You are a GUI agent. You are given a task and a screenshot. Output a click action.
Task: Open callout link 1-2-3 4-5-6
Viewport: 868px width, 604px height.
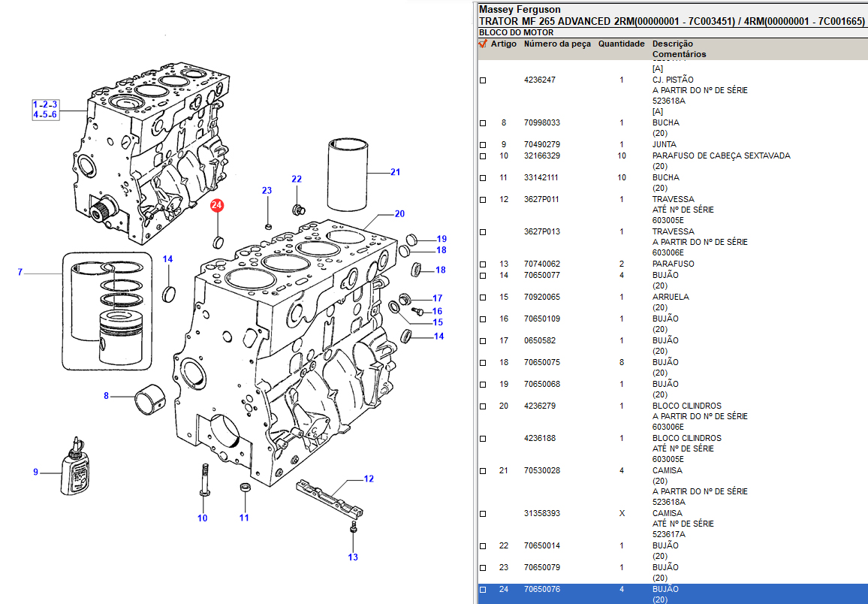point(45,110)
